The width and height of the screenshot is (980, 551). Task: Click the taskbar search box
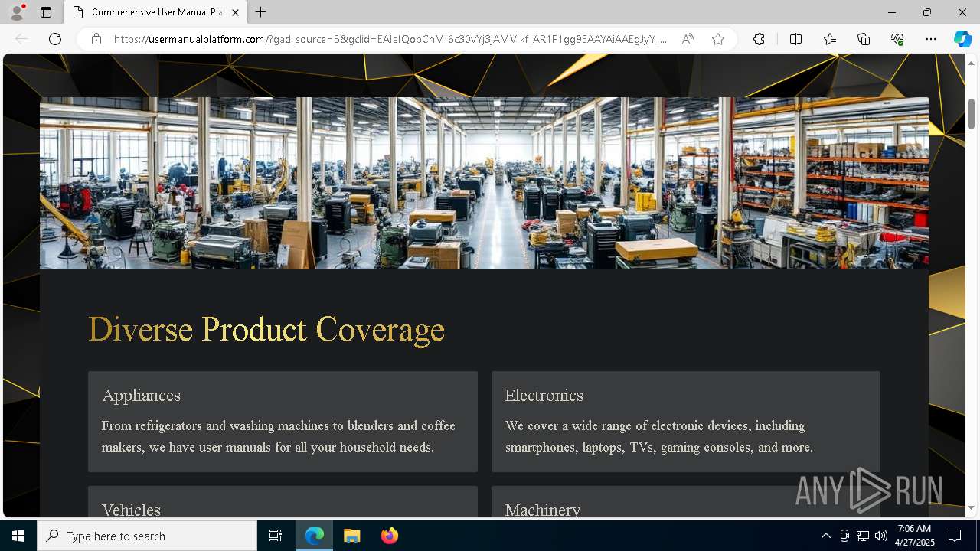coord(147,536)
